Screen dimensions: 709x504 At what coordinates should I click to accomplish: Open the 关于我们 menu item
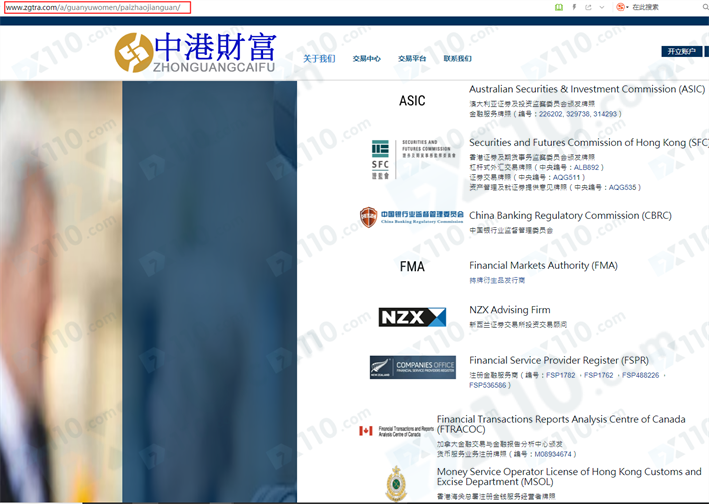point(319,58)
